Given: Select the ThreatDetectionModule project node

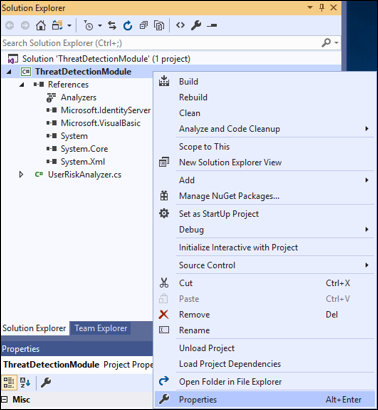Looking at the screenshot, I should coord(83,72).
